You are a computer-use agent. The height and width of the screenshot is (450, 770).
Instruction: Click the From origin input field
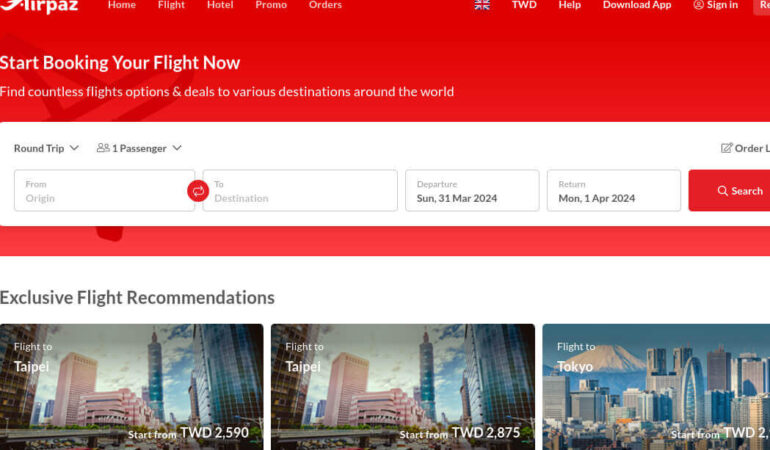[104, 191]
